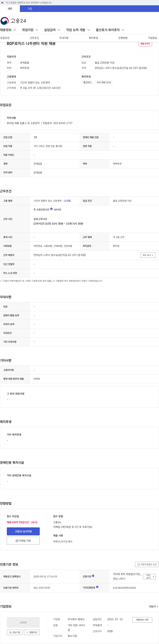Jump to 복리후생 section tab
Screen dimensions: 159x644
[93, 38]
